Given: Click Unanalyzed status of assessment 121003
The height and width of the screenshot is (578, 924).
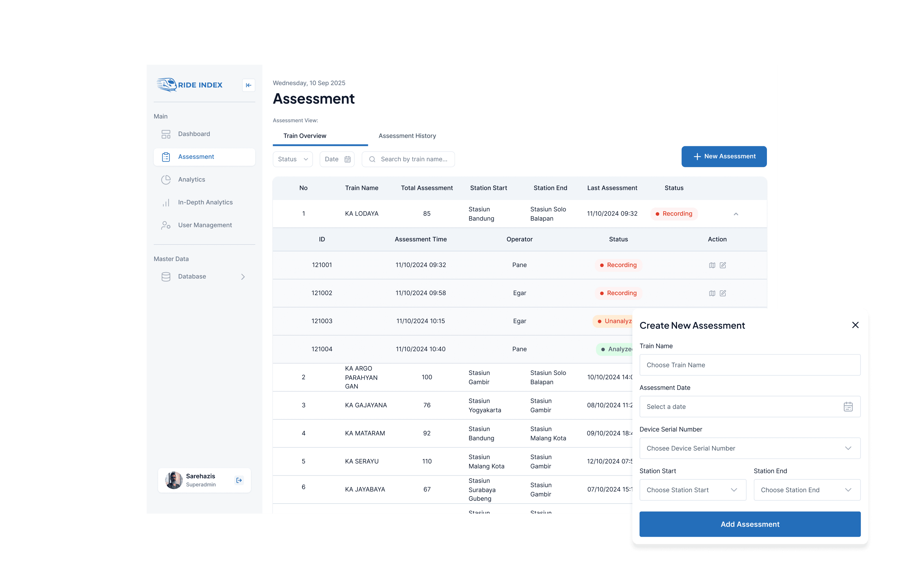Looking at the screenshot, I should pyautogui.click(x=613, y=321).
